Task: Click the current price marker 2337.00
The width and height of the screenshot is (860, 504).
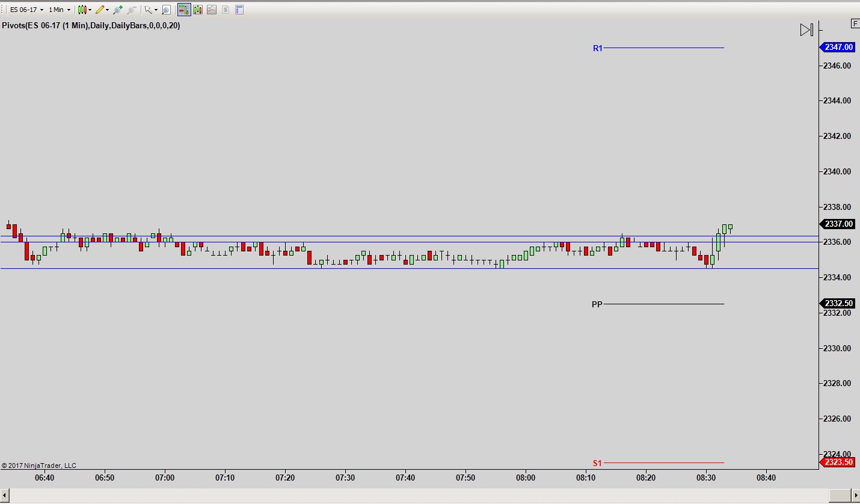Action: [x=838, y=224]
